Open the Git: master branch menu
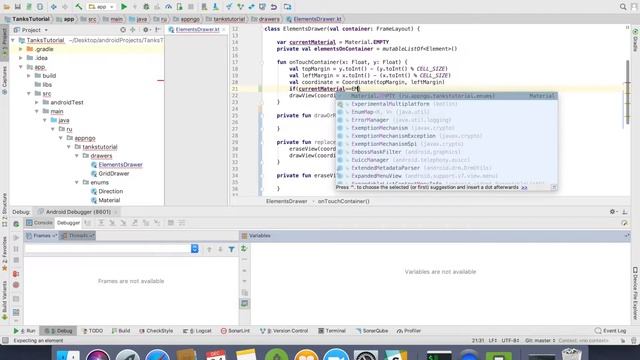 (x=540, y=340)
